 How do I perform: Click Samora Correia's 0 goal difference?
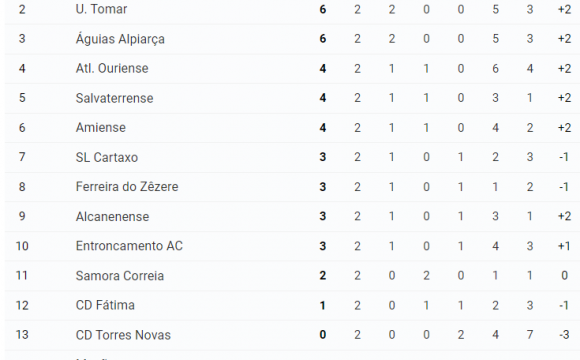tap(564, 276)
